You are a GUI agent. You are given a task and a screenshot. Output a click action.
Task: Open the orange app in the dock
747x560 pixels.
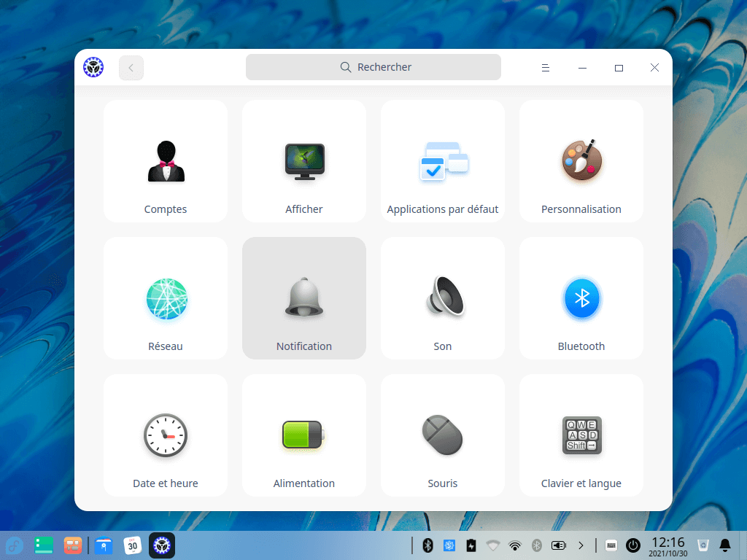click(x=73, y=545)
